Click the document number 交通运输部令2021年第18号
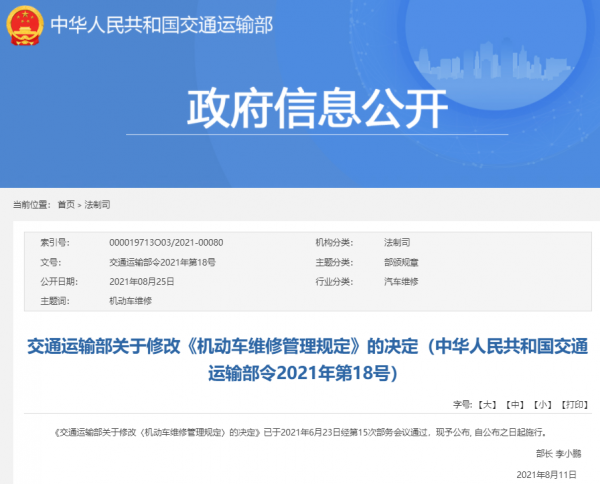This screenshot has width=600, height=484. pos(161,262)
